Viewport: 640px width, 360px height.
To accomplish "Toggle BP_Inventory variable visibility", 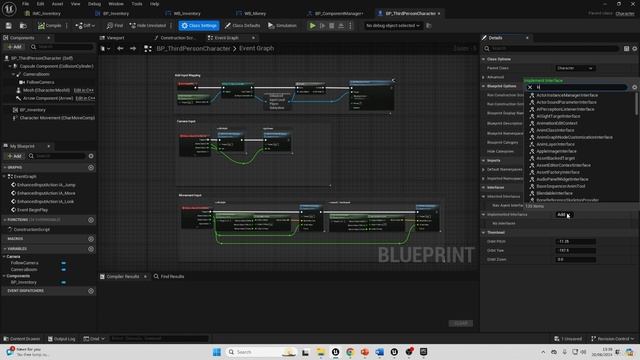I will [64, 282].
